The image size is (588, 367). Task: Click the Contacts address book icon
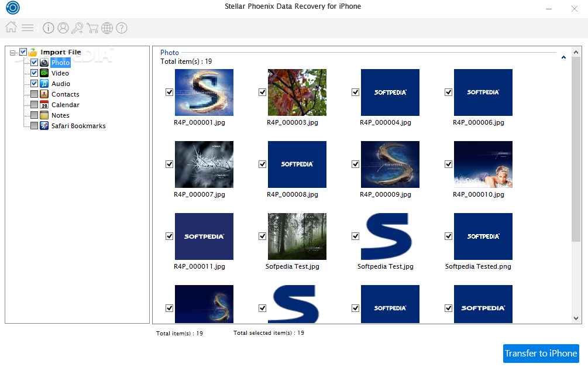pos(44,94)
